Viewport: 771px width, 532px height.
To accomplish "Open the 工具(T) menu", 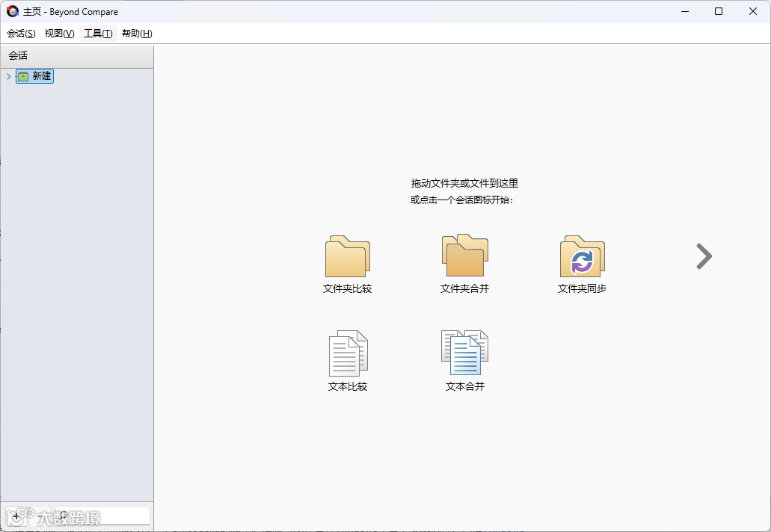I will pyautogui.click(x=98, y=34).
